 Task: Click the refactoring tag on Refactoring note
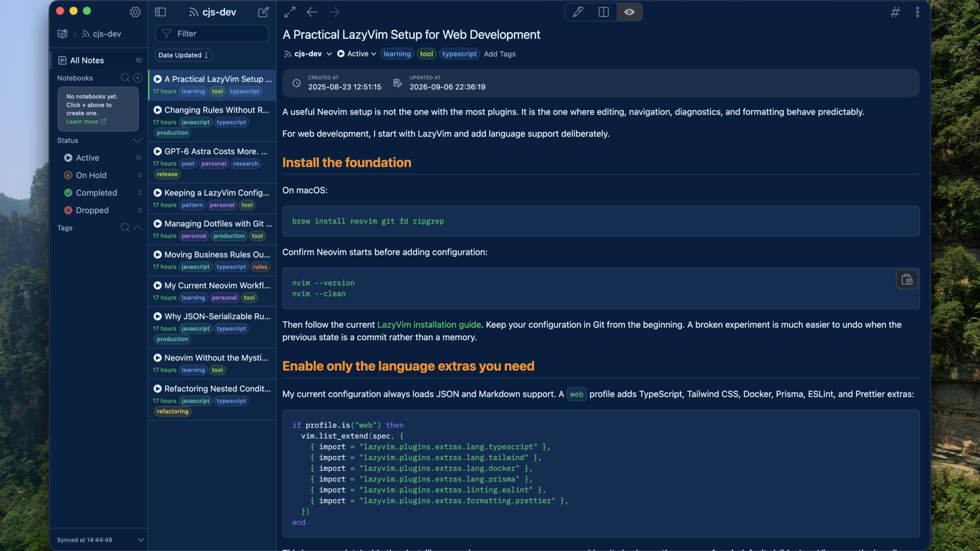tap(173, 411)
